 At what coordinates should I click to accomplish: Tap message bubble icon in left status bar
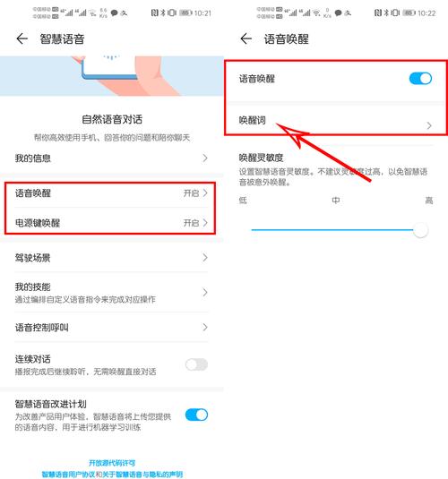tap(114, 13)
